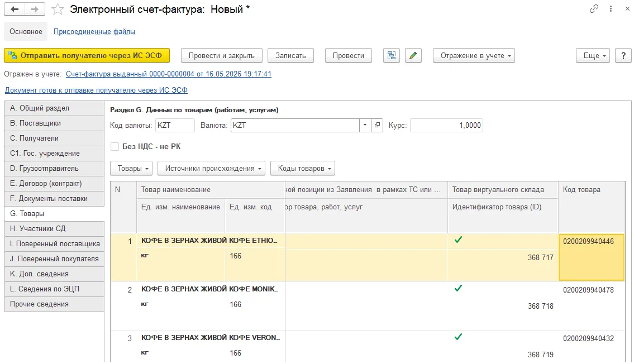Open 'E. Договор (контракт)' section
Screen dimensions: 634x364
54,184
